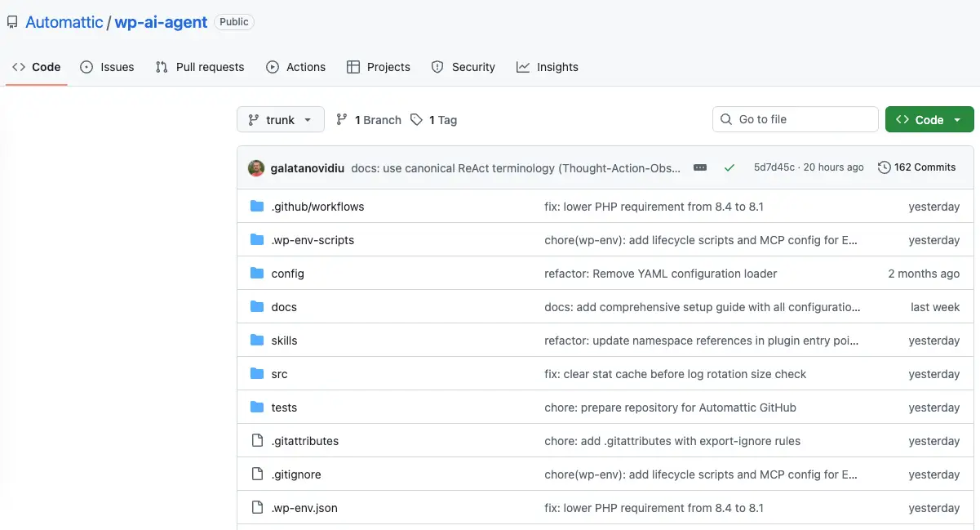Open the trunk branch selector
The width and height of the screenshot is (980, 530).
click(280, 119)
